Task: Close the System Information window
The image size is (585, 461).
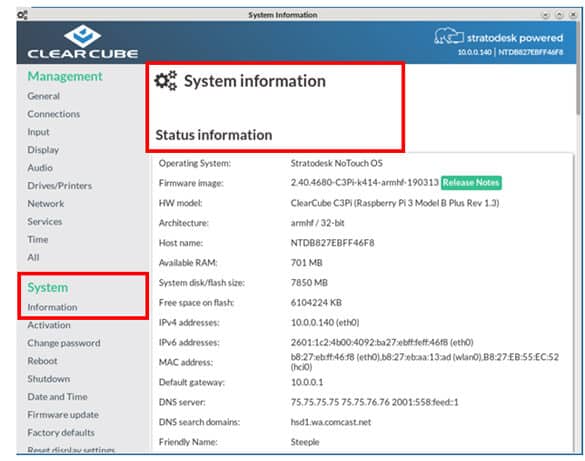Action: (573, 15)
